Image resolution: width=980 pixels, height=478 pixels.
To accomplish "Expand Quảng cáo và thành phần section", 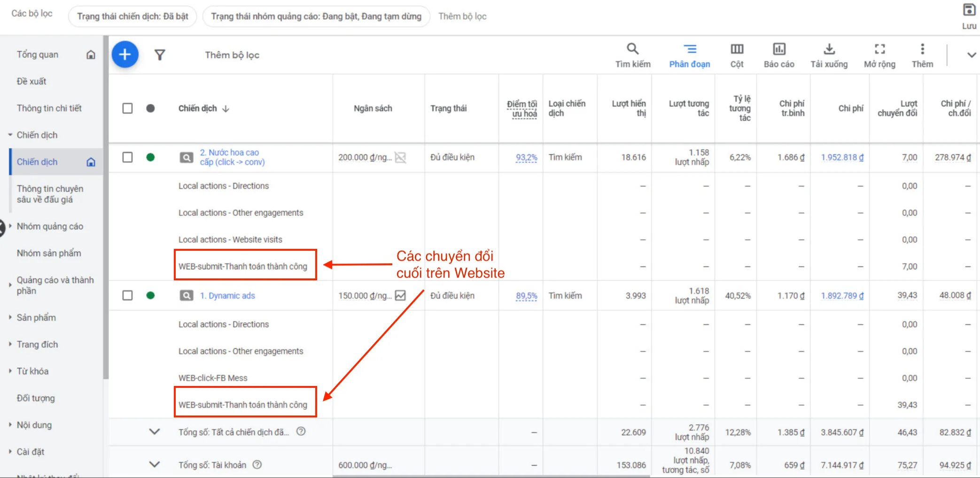I will (x=10, y=285).
